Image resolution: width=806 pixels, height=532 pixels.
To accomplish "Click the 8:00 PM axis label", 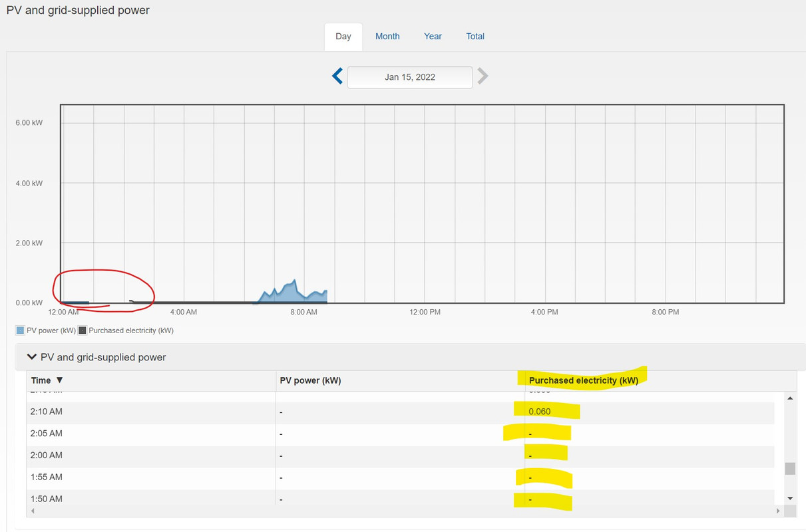I will (665, 312).
